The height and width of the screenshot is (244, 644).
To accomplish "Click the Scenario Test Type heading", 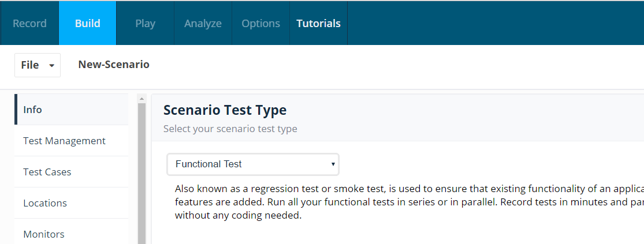I will (x=225, y=110).
